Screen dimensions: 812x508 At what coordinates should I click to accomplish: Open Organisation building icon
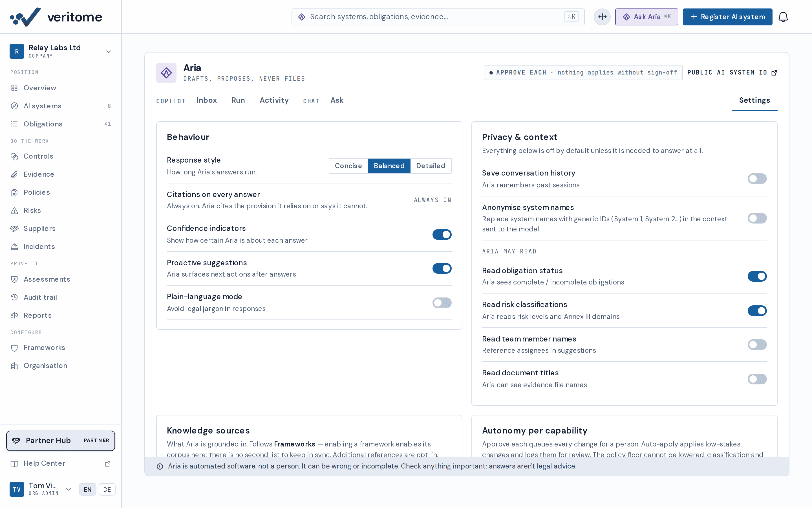point(14,366)
